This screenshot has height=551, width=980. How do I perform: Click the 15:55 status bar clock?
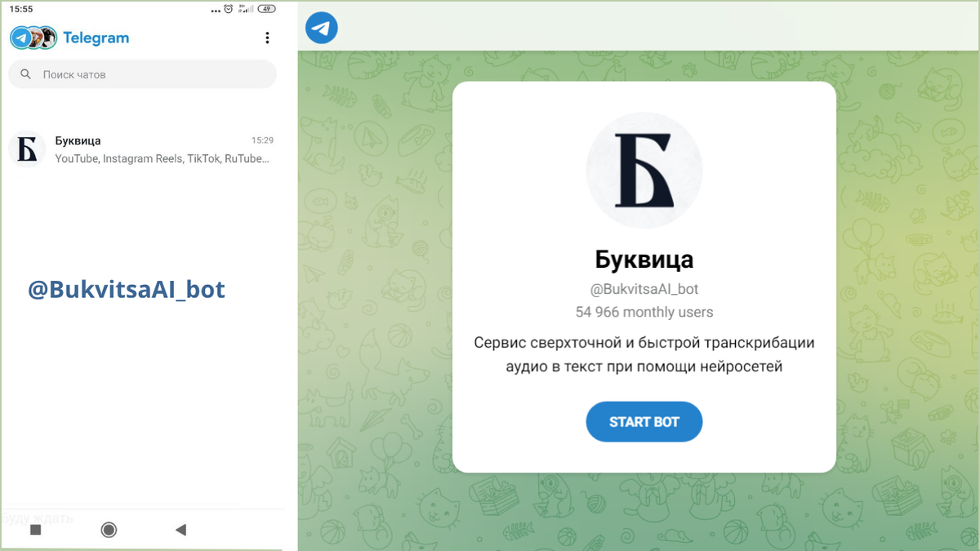click(21, 9)
